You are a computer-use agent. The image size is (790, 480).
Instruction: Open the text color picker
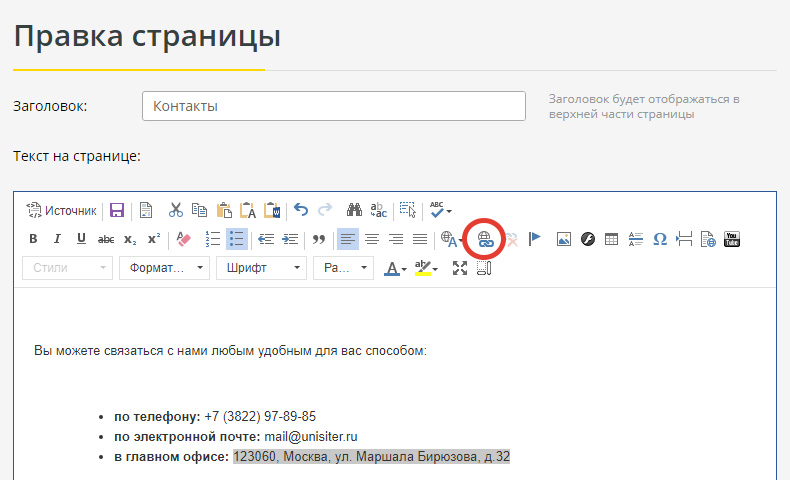coord(396,268)
